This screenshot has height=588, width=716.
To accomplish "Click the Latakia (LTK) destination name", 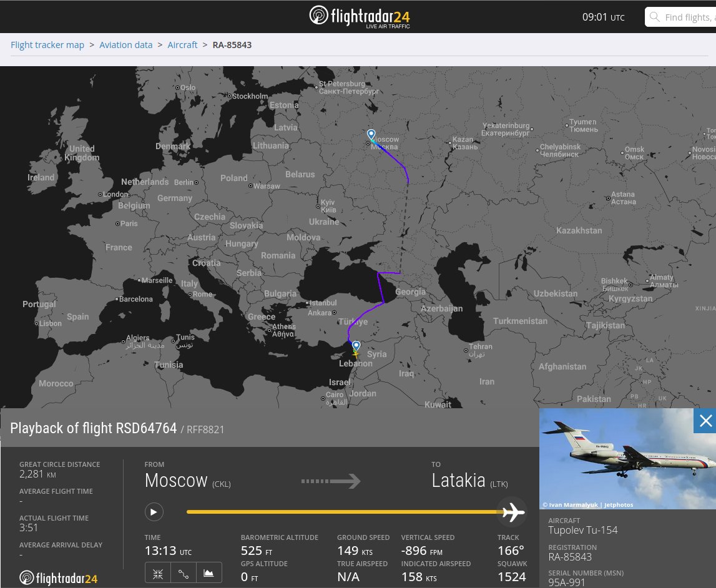I will click(469, 481).
